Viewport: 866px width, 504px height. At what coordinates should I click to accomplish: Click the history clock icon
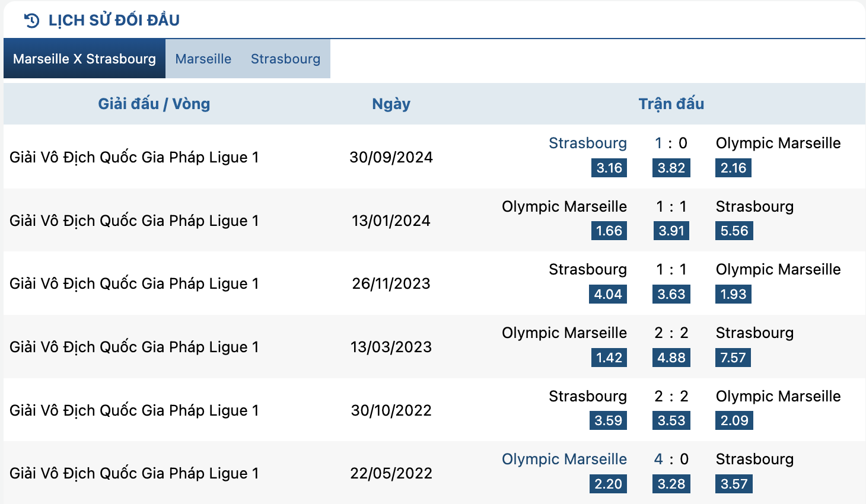click(31, 21)
